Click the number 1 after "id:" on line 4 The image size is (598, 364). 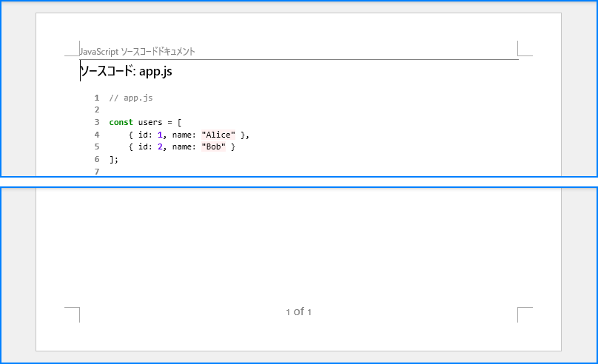[x=160, y=135]
